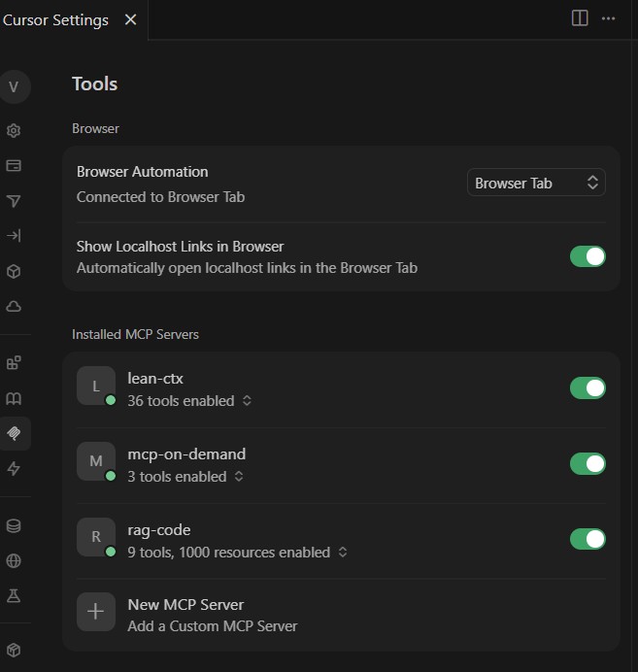Select the Cursor Settings tab
This screenshot has height=672, width=638.
coord(55,19)
